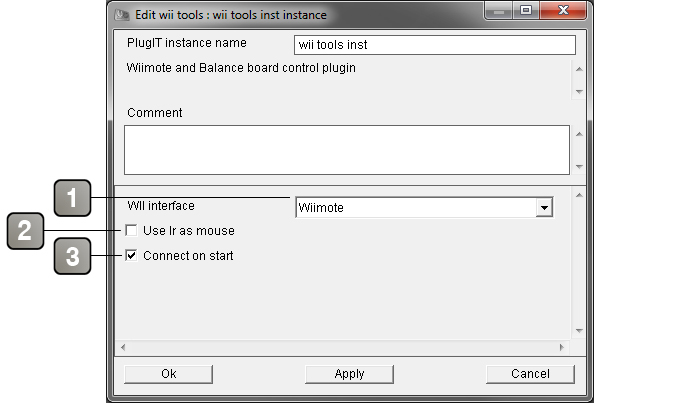The width and height of the screenshot is (700, 403).
Task: Click the Wiimote and Balance board description text
Action: (x=241, y=68)
